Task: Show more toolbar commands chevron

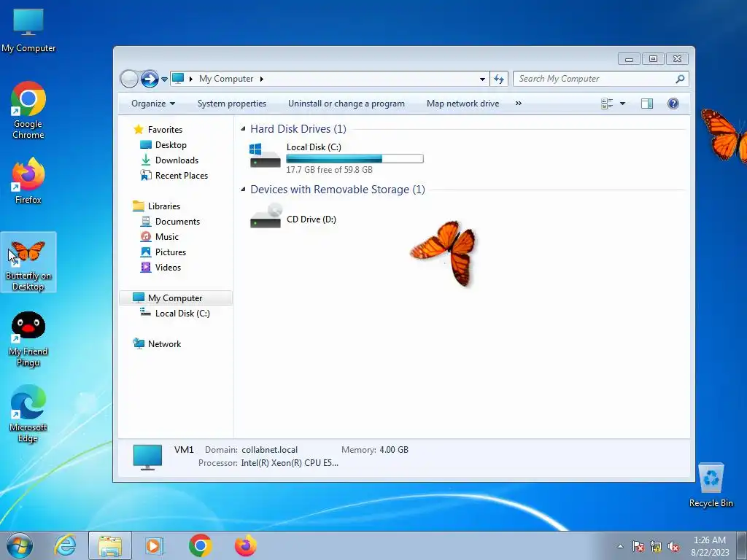Action: coord(519,104)
